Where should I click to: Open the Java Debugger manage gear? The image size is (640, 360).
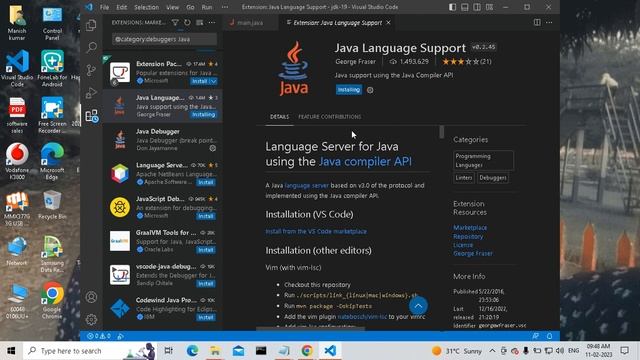coord(213,148)
